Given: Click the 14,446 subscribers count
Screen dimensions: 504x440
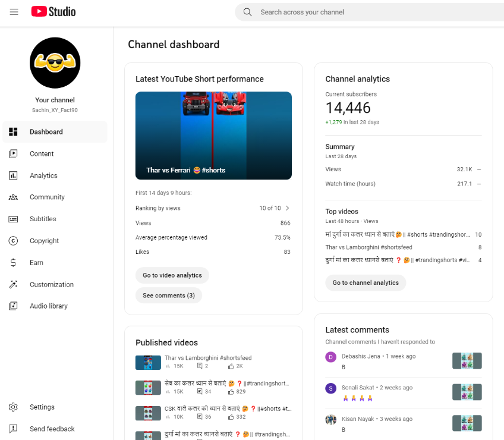Looking at the screenshot, I should [x=348, y=108].
